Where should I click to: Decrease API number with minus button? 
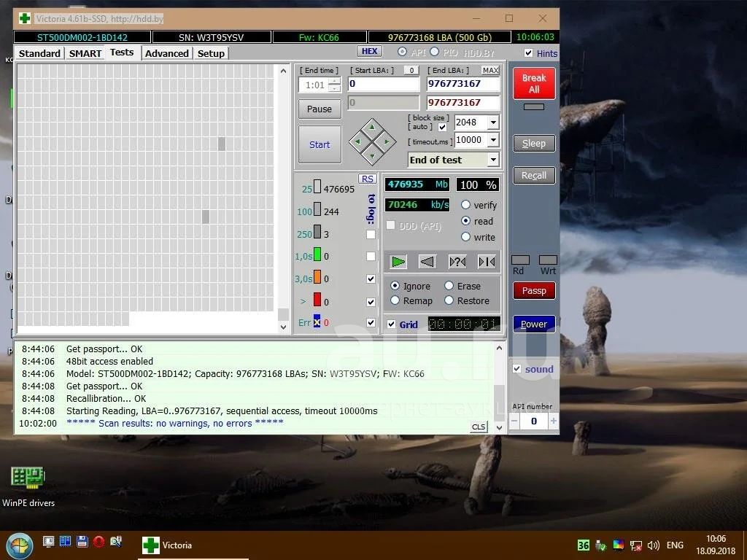click(514, 421)
